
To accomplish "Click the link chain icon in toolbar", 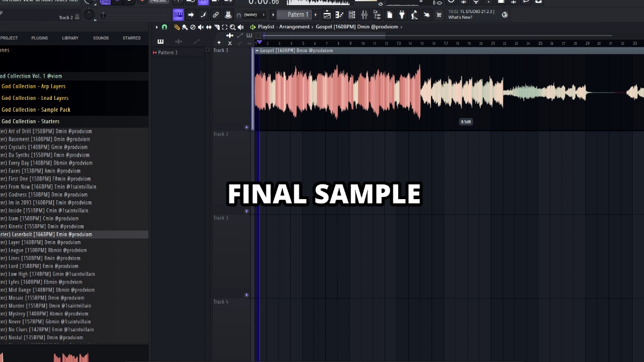I will [x=216, y=15].
